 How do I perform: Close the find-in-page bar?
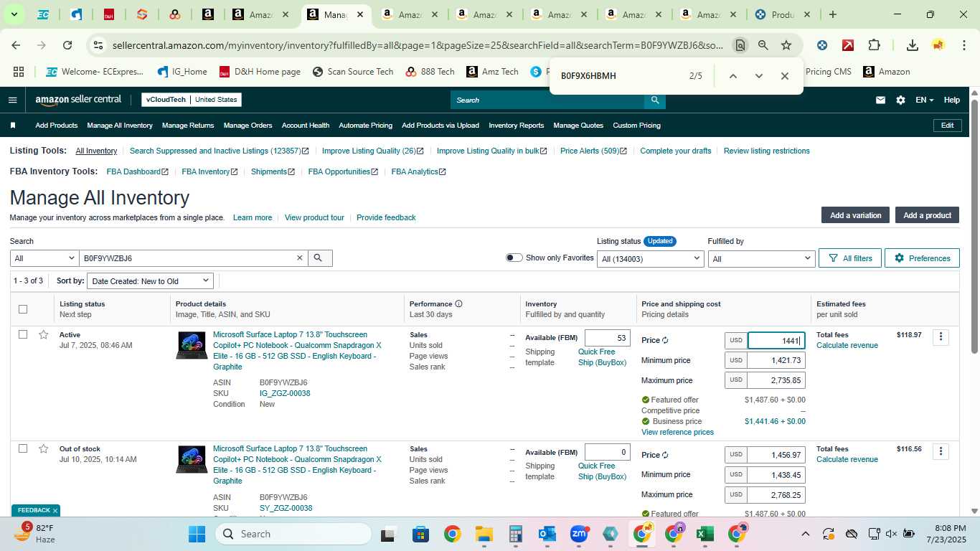(x=784, y=76)
